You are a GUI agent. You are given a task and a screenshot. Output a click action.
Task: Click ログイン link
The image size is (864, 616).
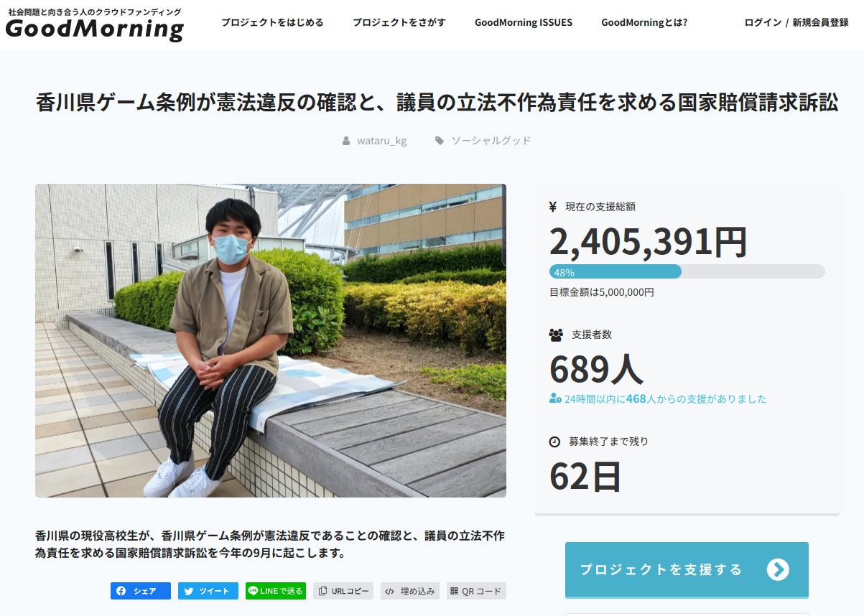(x=763, y=22)
